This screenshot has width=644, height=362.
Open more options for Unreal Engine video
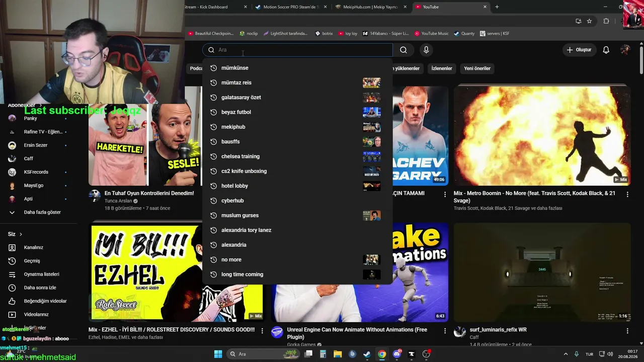coord(445,331)
